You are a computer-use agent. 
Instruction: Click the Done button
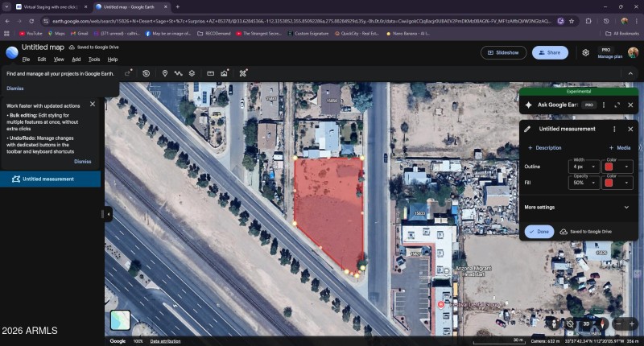click(538, 232)
